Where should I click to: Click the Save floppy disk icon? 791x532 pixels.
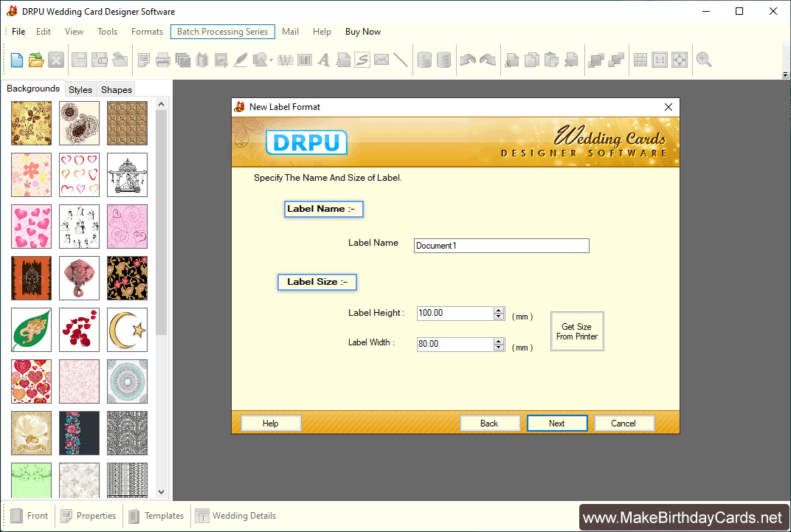coord(79,60)
